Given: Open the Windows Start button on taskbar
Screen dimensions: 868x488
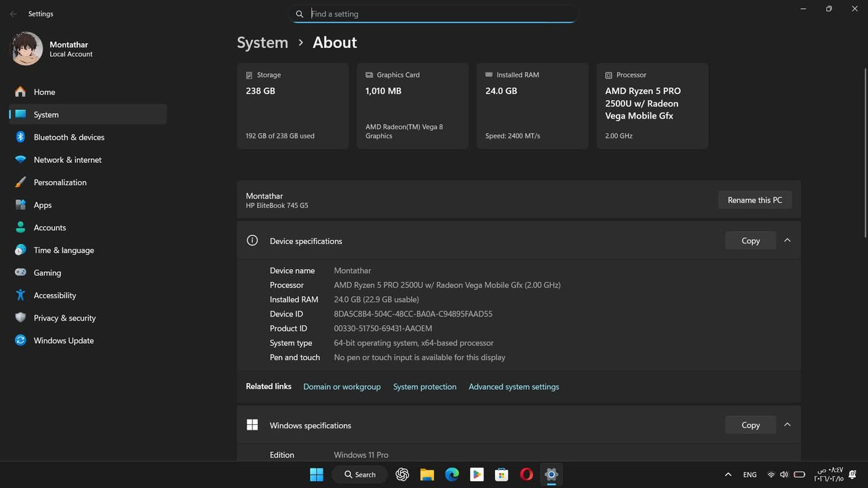Looking at the screenshot, I should (317, 474).
